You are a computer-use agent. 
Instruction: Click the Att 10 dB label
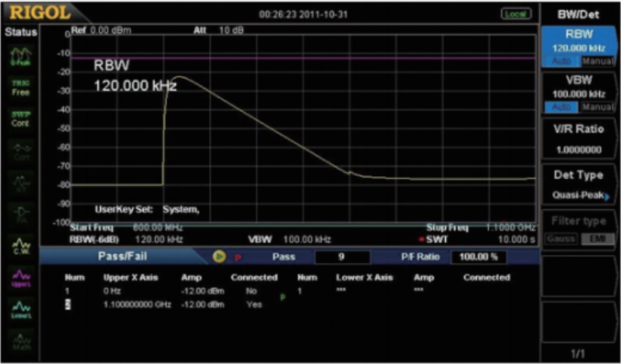tap(218, 30)
